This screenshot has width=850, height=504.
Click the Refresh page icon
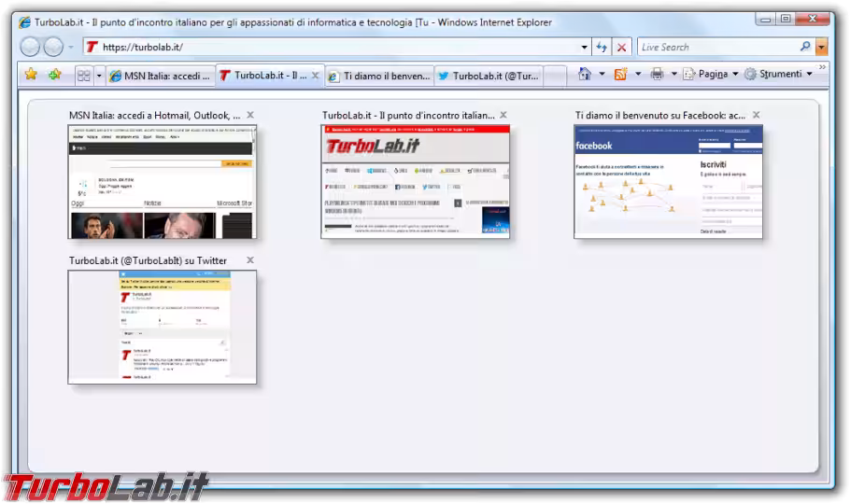coord(602,47)
